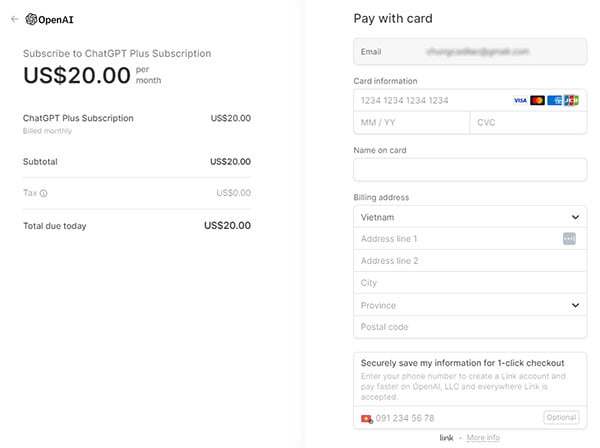600x448 pixels.
Task: Click the autofill icon in Address line 1
Action: click(569, 239)
